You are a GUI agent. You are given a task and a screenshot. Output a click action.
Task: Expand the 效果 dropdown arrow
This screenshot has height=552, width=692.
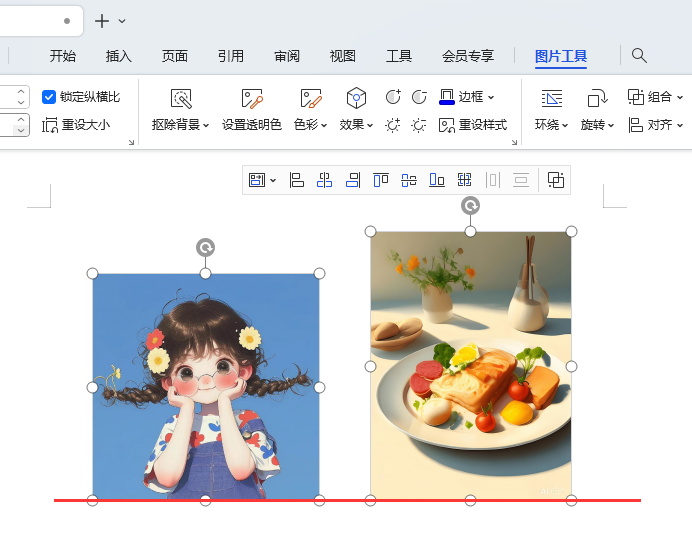click(x=370, y=126)
